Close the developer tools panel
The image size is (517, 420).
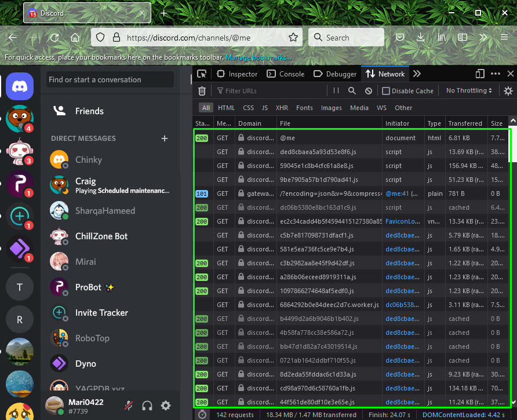511,74
